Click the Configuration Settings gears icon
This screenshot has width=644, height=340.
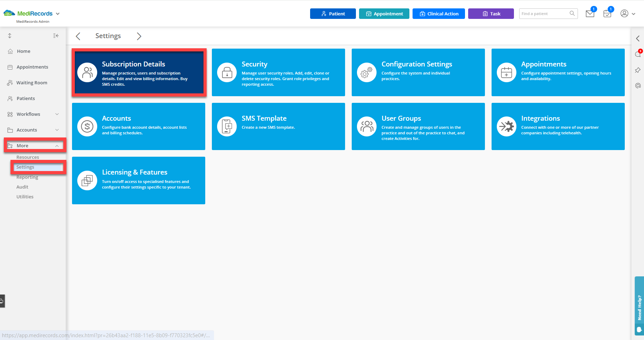click(367, 72)
